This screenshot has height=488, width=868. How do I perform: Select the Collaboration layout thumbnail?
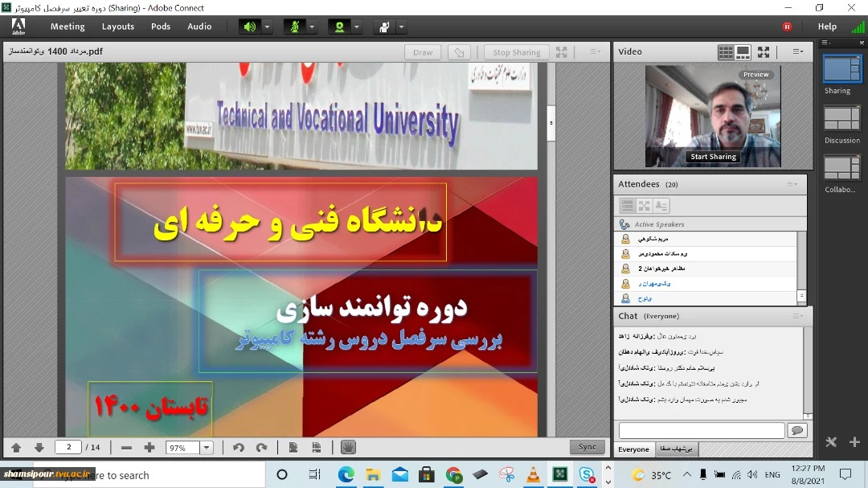click(x=842, y=168)
